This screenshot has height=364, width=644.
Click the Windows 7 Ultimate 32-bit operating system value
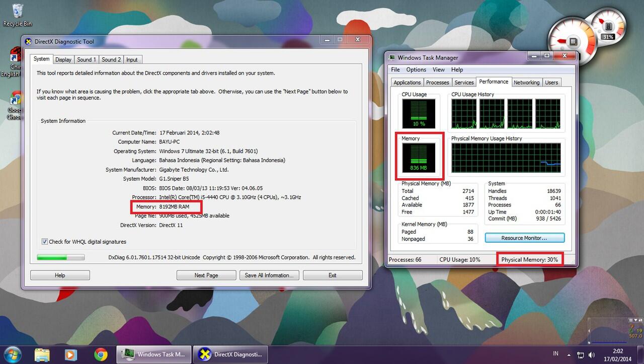click(x=209, y=151)
